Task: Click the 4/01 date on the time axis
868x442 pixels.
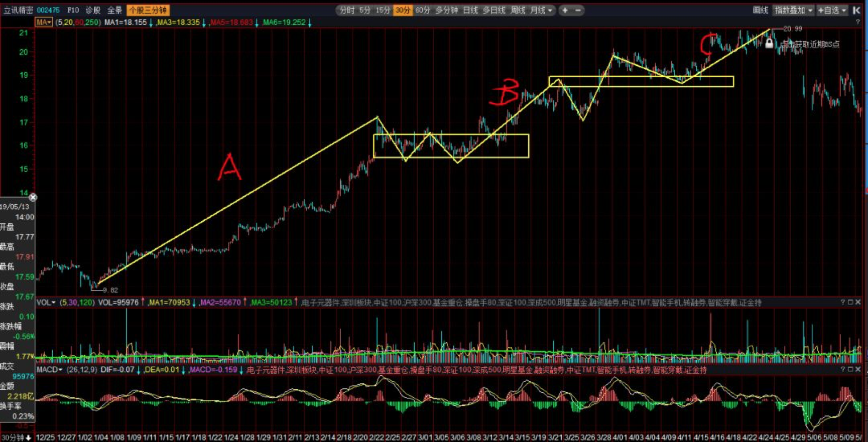Action: coord(620,437)
